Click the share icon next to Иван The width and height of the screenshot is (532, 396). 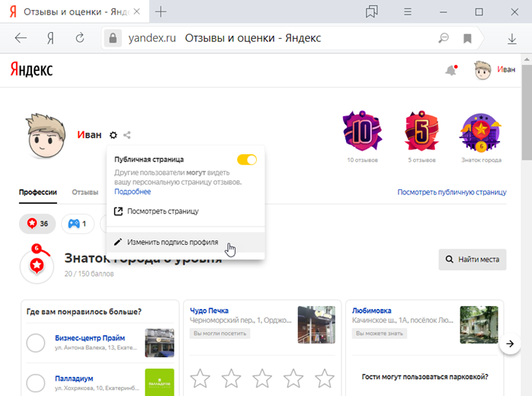tap(127, 135)
